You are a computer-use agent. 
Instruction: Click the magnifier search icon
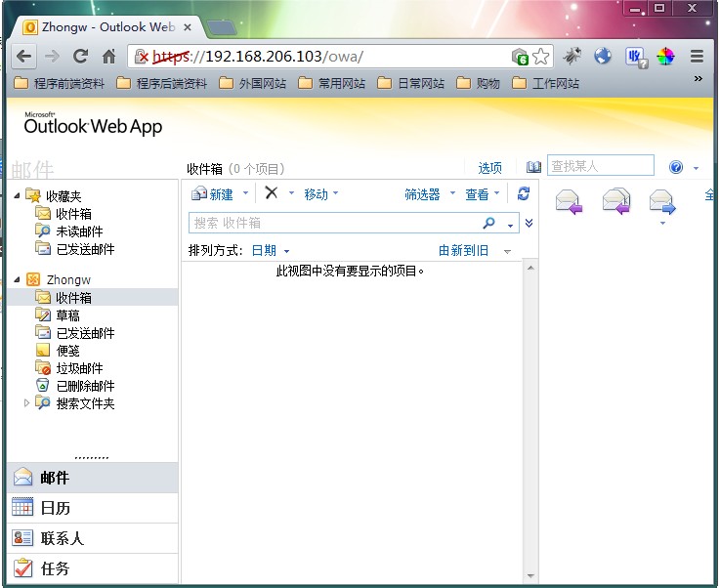point(489,223)
